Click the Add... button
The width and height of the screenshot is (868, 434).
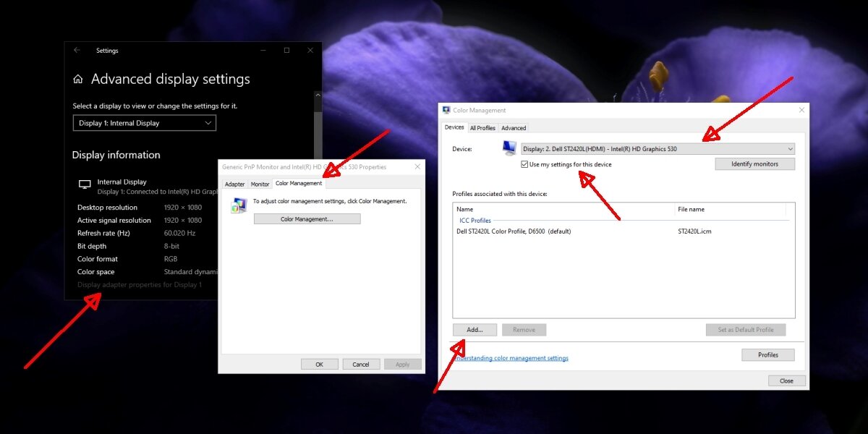[475, 330]
